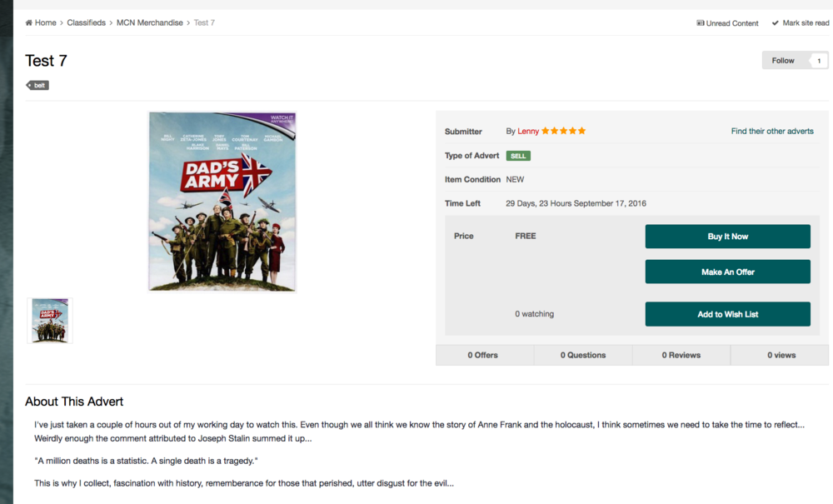The image size is (833, 504).
Task: Open submitter Lenny's profile
Action: coord(528,131)
